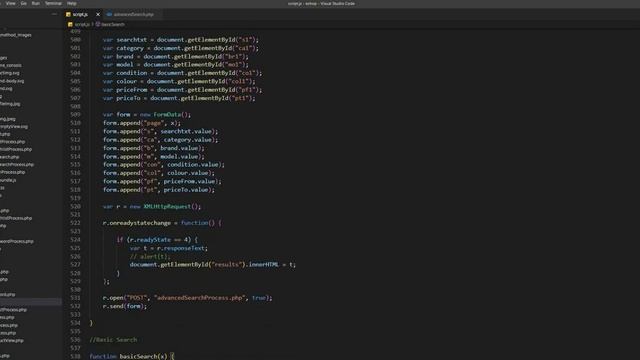Click priceTo.value on line 518
Image resolution: width=640 pixels, height=360 pixels.
pyautogui.click(x=186, y=190)
